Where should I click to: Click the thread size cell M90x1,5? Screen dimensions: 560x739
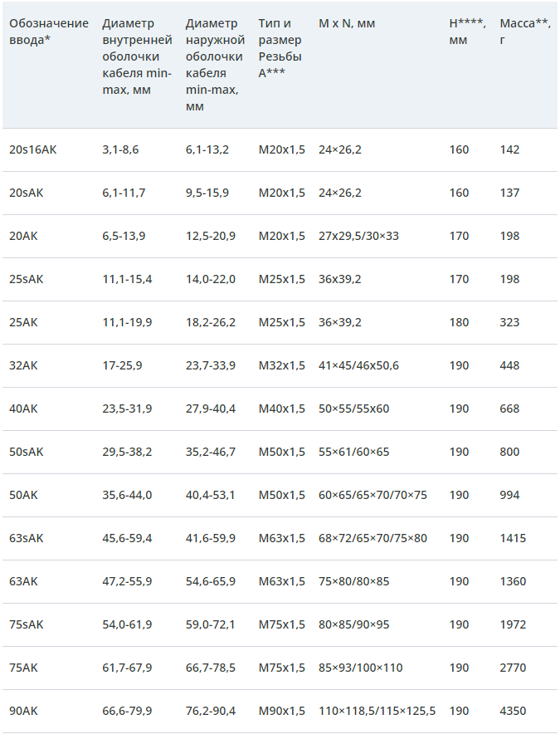[282, 711]
